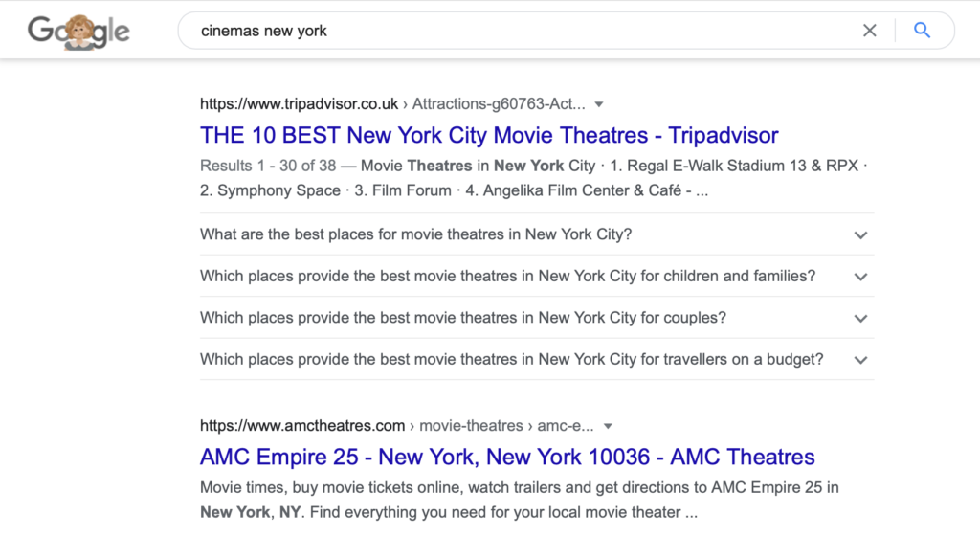Select the question What are the best places text
Viewport: 980px width, 536px height.
click(x=415, y=234)
